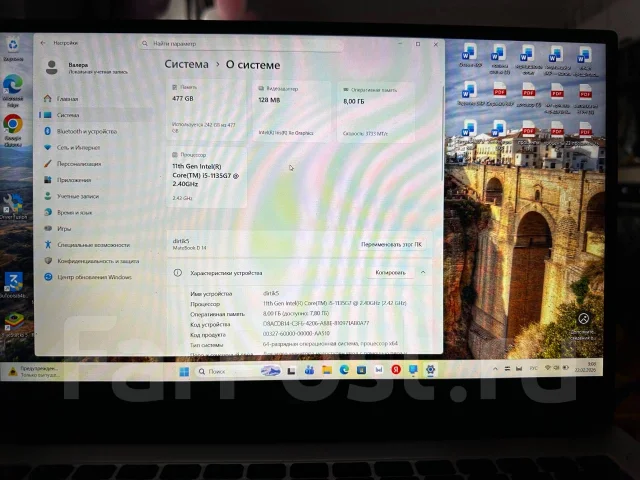Open Microsoft Edge from the taskbar
Viewport: 640px width, 480px height.
pyautogui.click(x=344, y=370)
